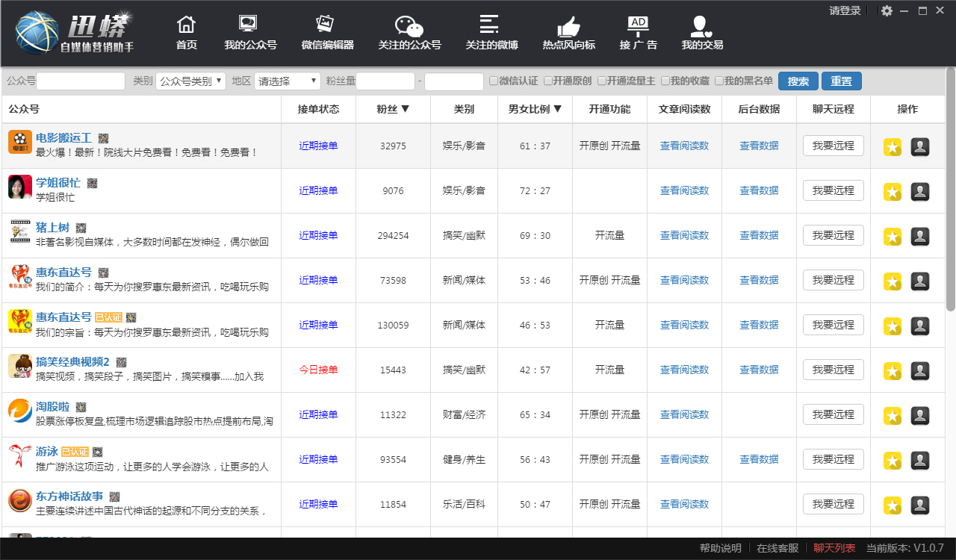Viewport: 956px width, 560px height.
Task: Open 查看阅读数 for 东方神话故事
Action: pyautogui.click(x=684, y=504)
